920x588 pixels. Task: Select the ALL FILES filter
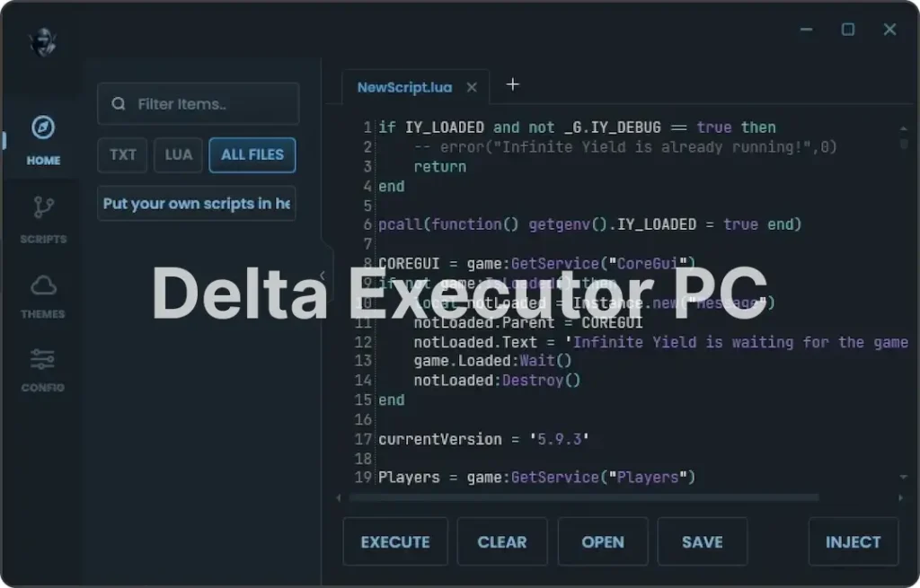(252, 154)
